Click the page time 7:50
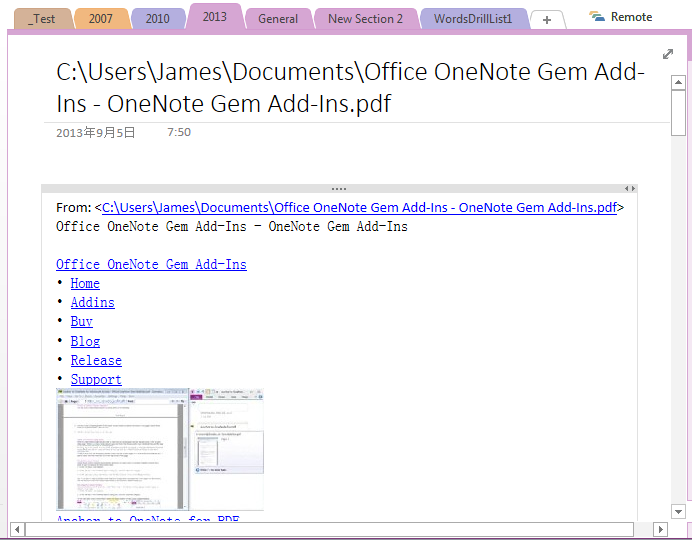The height and width of the screenshot is (540, 692). (179, 132)
